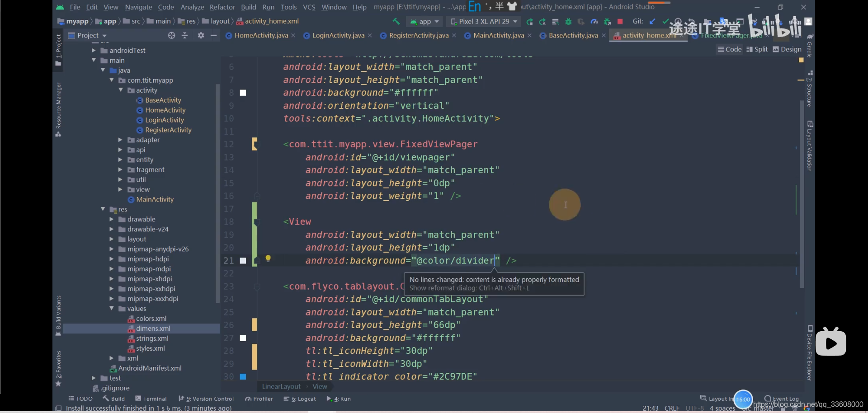The image size is (868, 413).
Task: Close the BaseActivity.java tab
Action: 604,35
